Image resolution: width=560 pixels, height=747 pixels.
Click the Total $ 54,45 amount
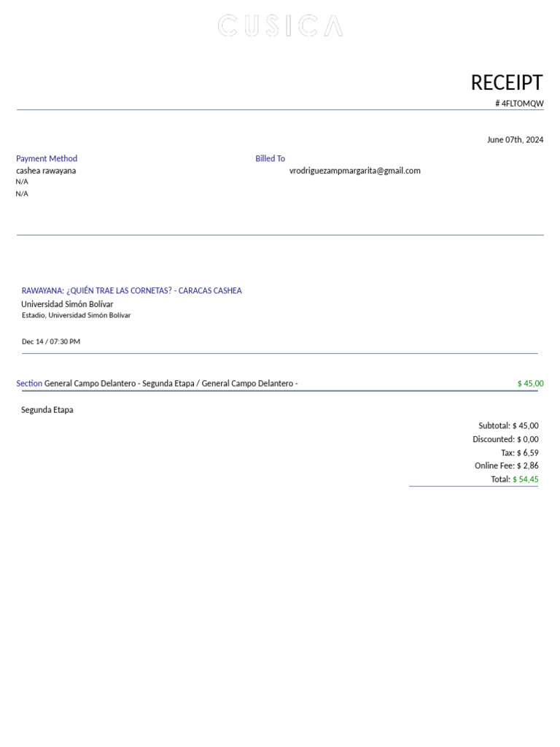(x=526, y=479)
